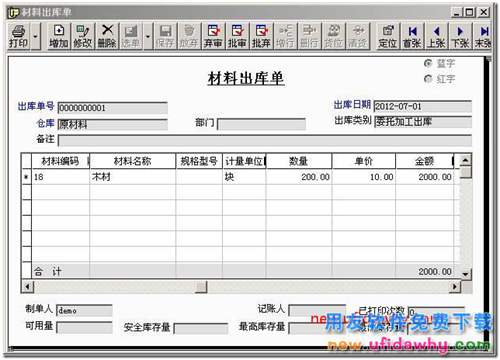Click the 批审 batch approve icon
500x360 pixels.
click(237, 36)
